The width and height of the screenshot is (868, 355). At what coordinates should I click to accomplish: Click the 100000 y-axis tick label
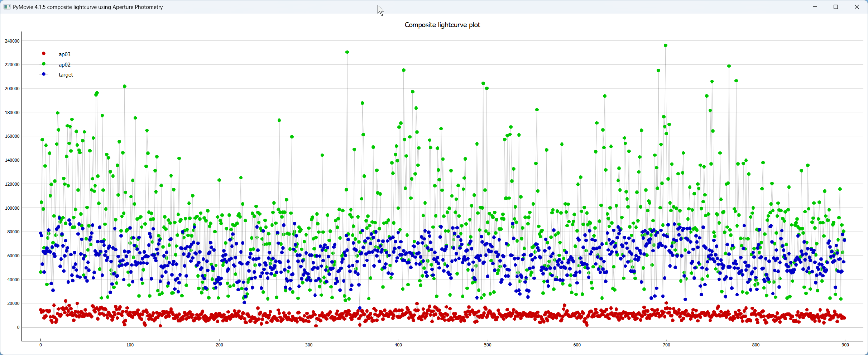(x=12, y=208)
